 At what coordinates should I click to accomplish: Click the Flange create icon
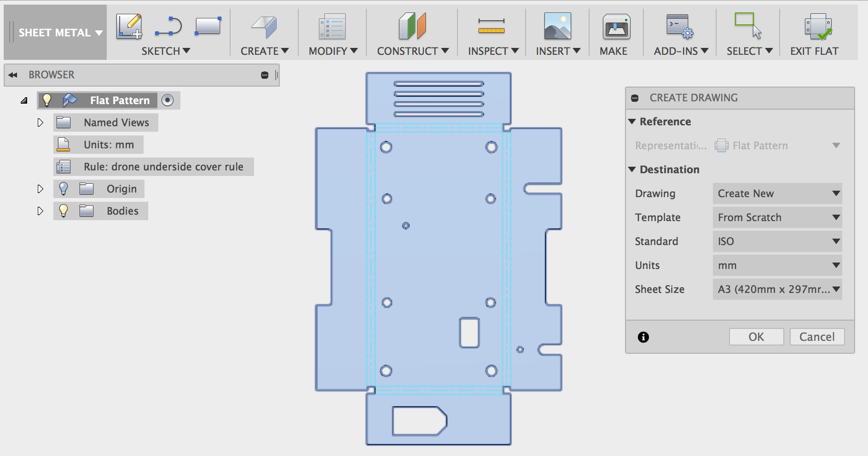point(265,27)
